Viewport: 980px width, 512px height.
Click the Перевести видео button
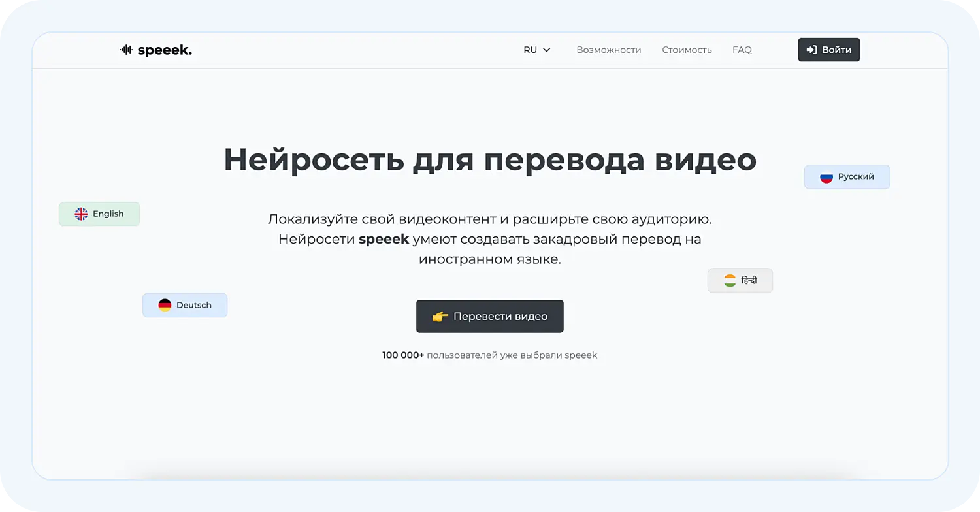(x=490, y=316)
